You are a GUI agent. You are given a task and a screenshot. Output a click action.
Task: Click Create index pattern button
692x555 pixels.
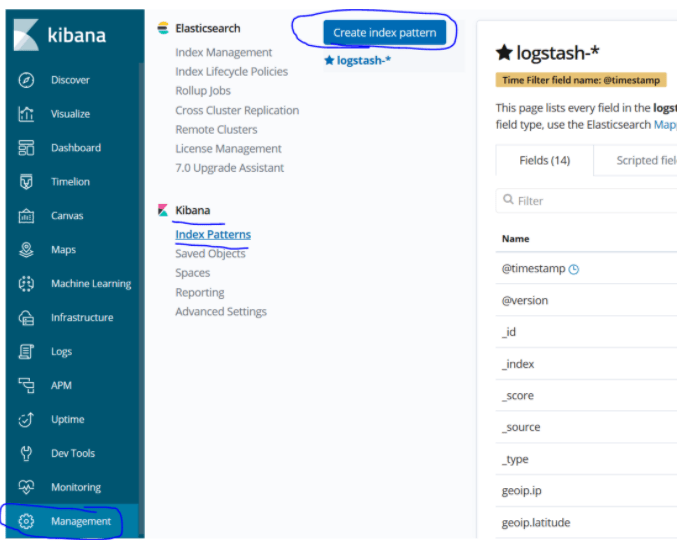[384, 33]
